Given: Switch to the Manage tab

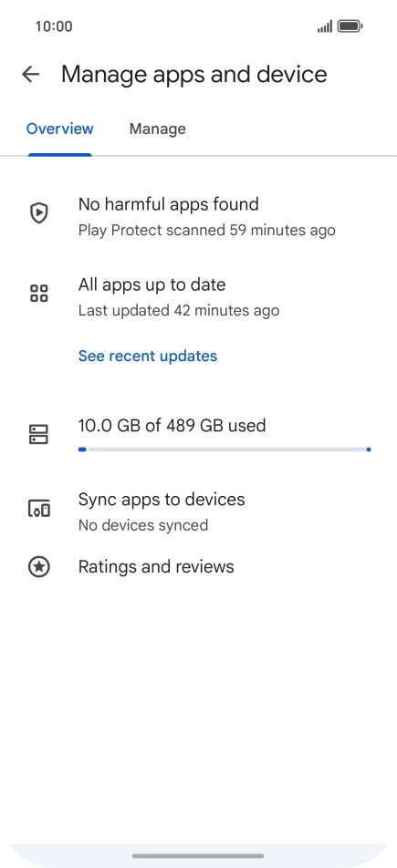Looking at the screenshot, I should click(x=158, y=129).
